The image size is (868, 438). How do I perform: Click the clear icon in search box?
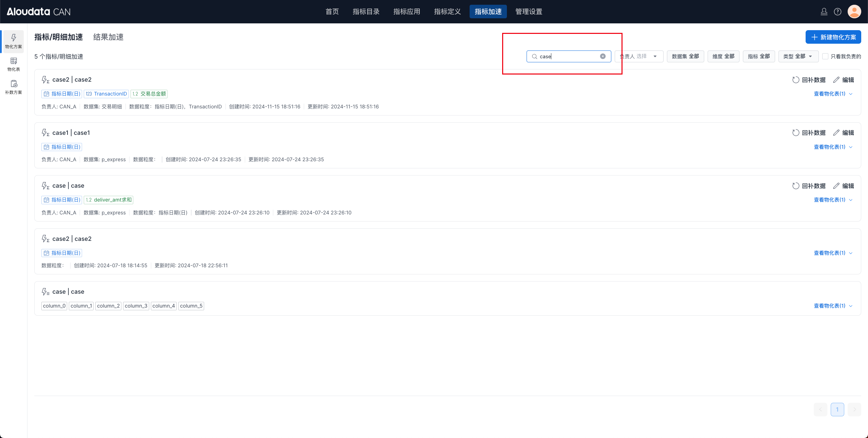tap(603, 56)
